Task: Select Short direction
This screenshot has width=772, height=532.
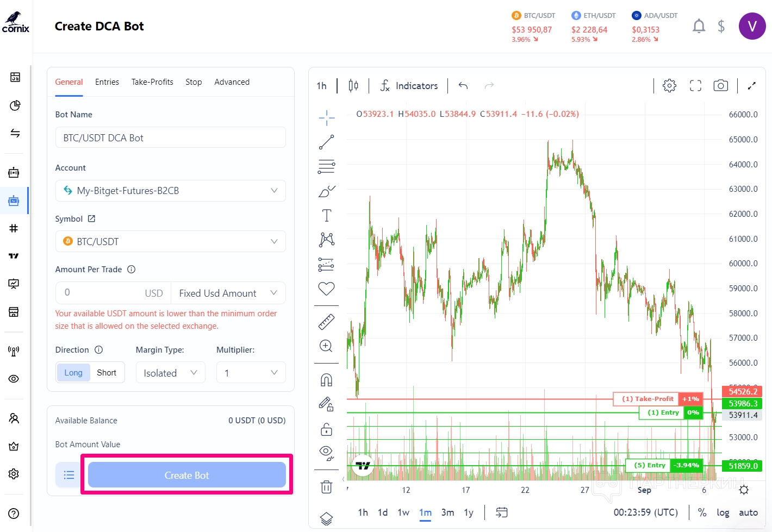Action: (107, 373)
